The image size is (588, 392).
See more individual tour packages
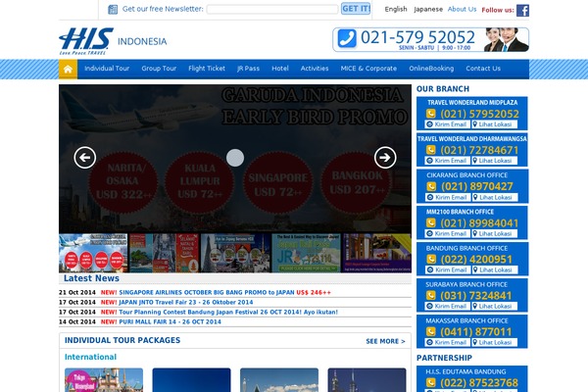point(385,341)
